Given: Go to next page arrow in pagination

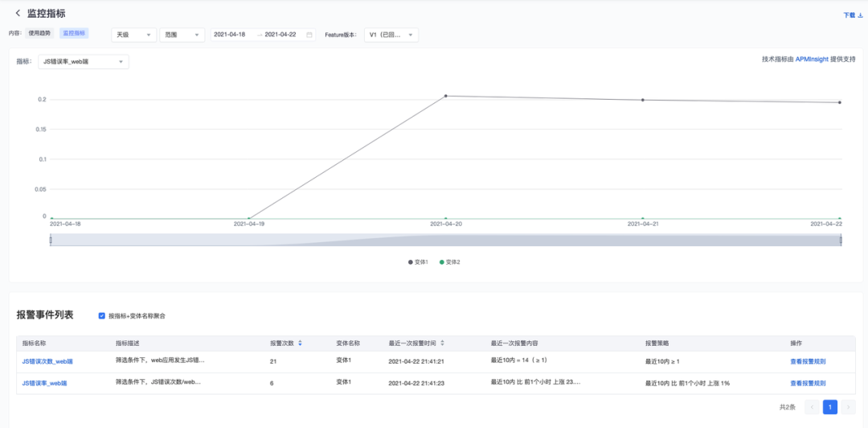Looking at the screenshot, I should pyautogui.click(x=848, y=407).
